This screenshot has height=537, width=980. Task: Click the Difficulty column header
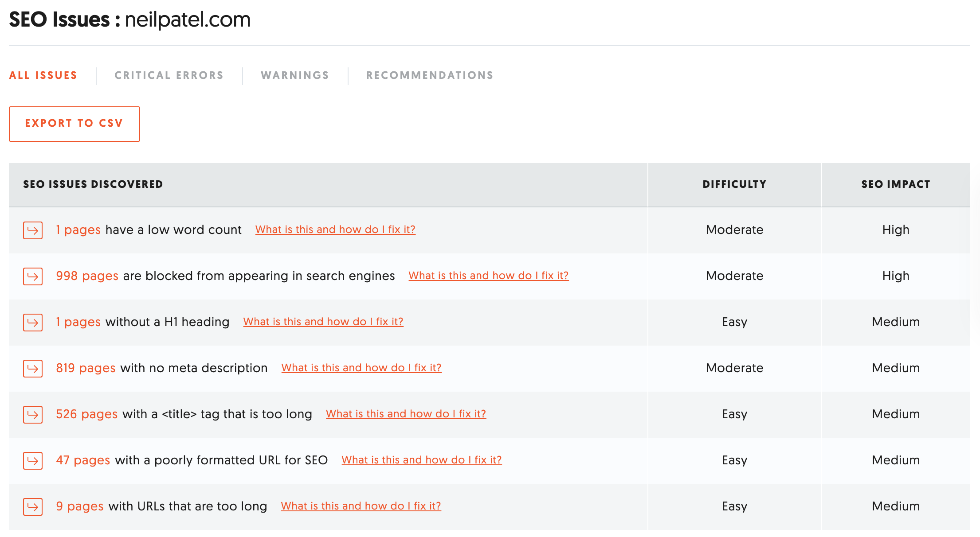pos(734,184)
